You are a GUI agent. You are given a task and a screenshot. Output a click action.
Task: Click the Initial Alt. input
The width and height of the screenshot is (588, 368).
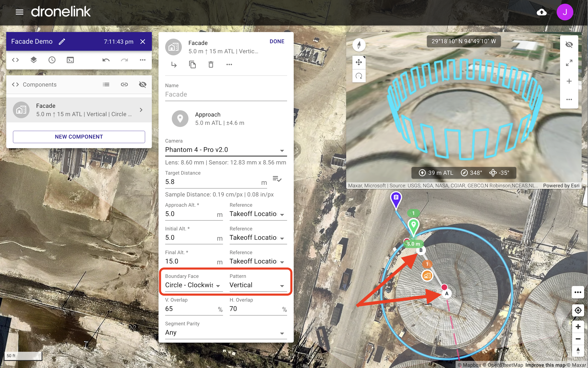pyautogui.click(x=194, y=237)
